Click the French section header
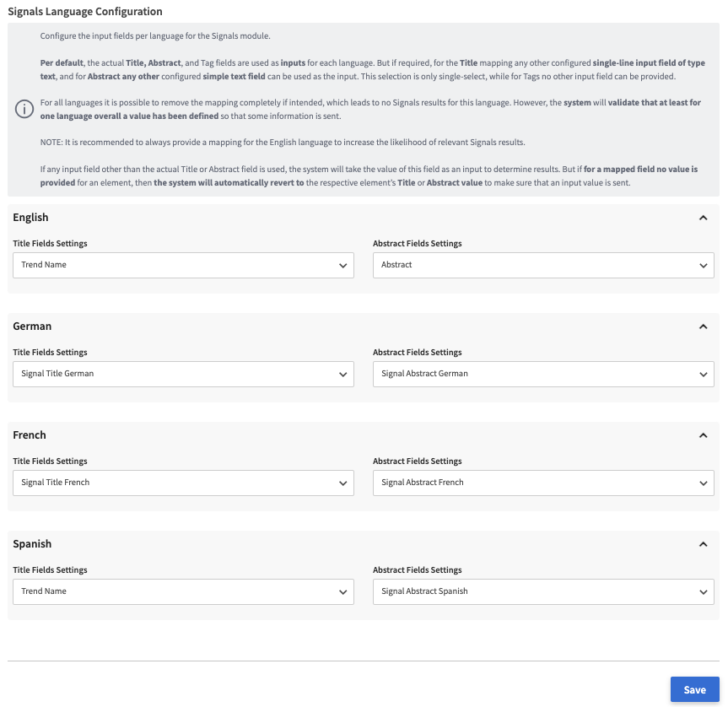The width and height of the screenshot is (728, 707). pyautogui.click(x=30, y=435)
